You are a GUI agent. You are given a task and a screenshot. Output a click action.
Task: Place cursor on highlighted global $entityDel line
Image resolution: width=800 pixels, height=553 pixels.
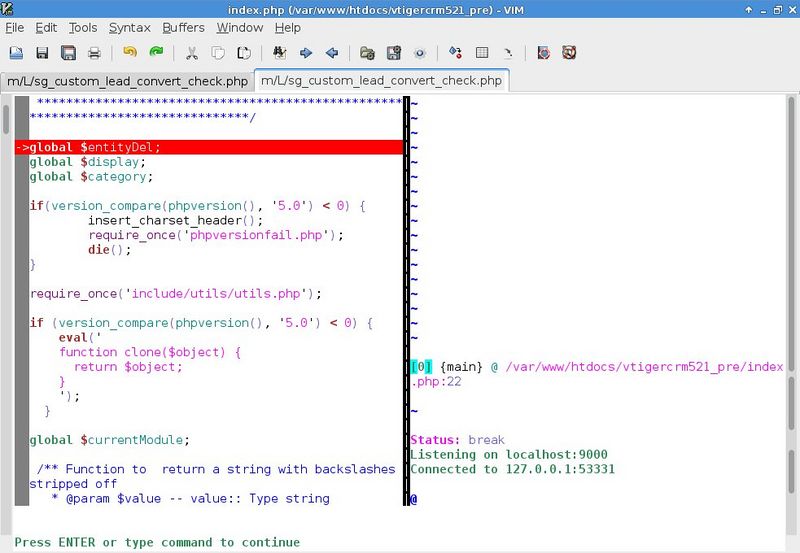point(200,147)
